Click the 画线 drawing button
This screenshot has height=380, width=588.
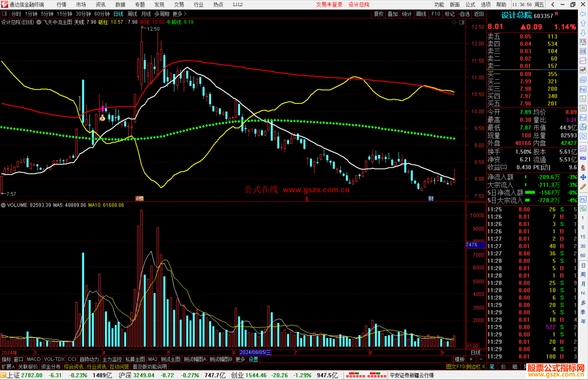(x=421, y=14)
